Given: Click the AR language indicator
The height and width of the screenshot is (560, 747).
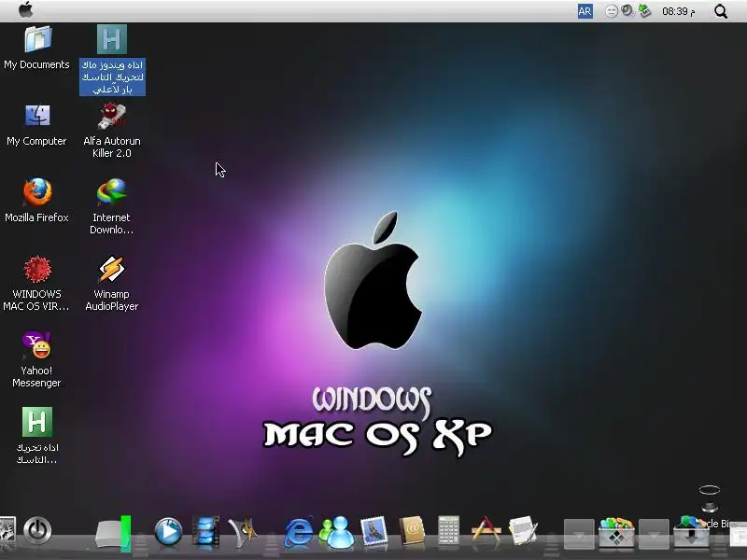Looking at the screenshot, I should [585, 11].
